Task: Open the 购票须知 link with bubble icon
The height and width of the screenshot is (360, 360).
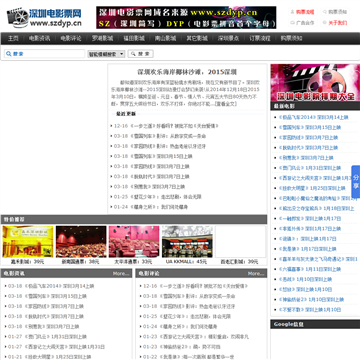Action: (335, 12)
